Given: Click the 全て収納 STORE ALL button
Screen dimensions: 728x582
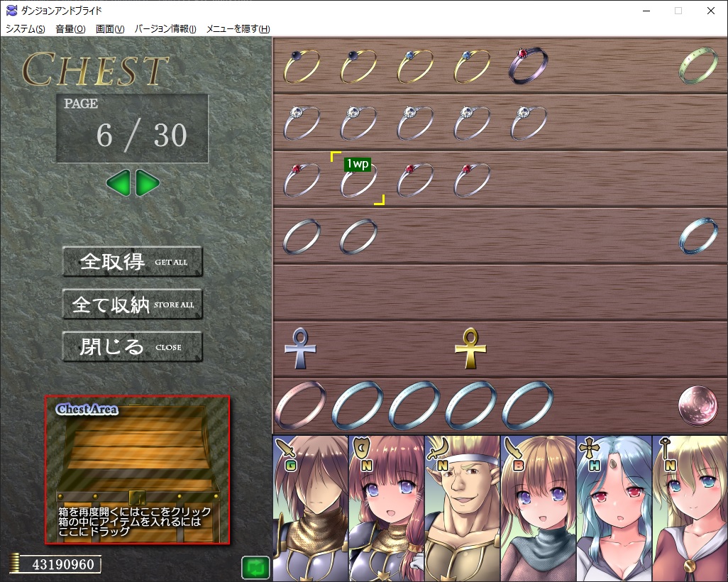Looking at the screenshot, I should click(x=132, y=304).
